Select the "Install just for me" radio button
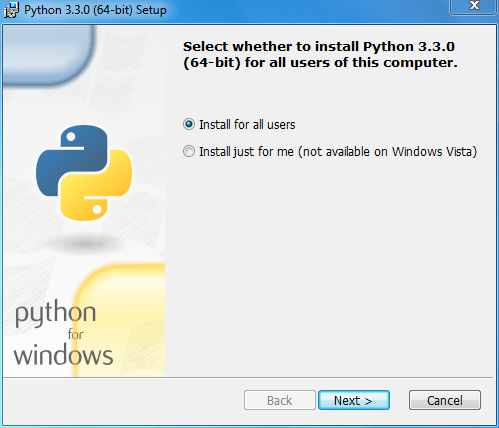The width and height of the screenshot is (499, 428). click(x=189, y=151)
